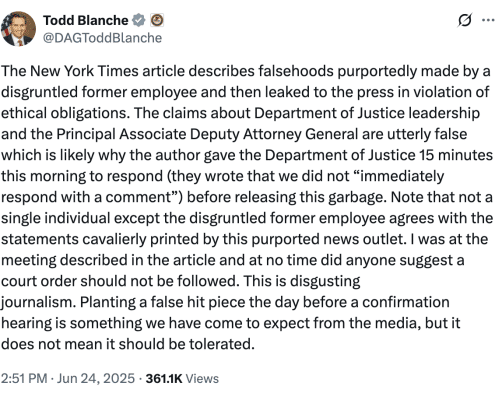Click the Grok explain-this-post icon
Screen dimensions: 495x400
point(464,20)
